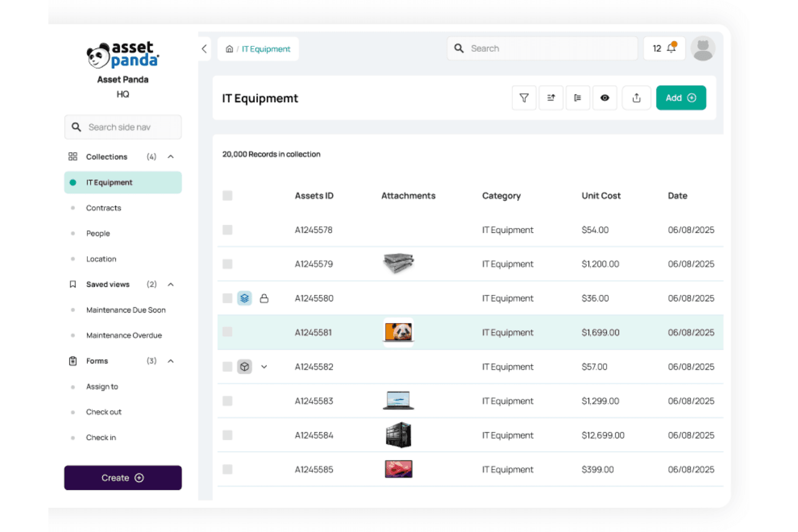The height and width of the screenshot is (532, 798).
Task: Open server tower thumbnail for A1245584
Action: [398, 435]
